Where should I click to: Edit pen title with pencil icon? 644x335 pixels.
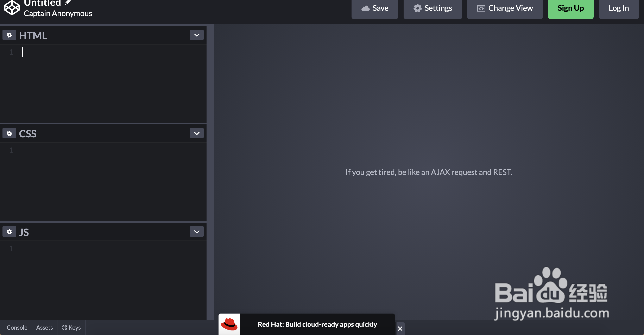coord(68,3)
